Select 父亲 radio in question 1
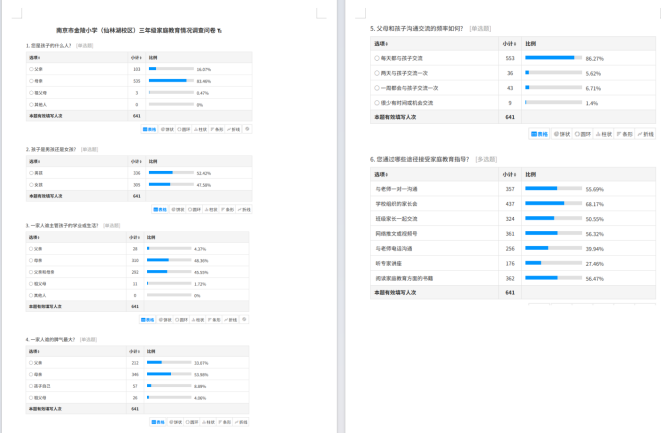Image resolution: width=661 pixels, height=433 pixels. click(x=31, y=69)
